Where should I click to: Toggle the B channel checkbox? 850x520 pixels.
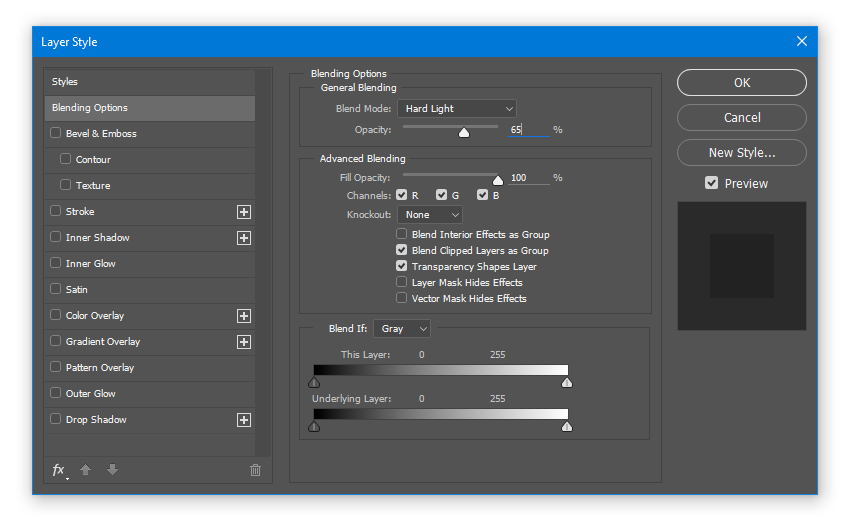(x=482, y=195)
